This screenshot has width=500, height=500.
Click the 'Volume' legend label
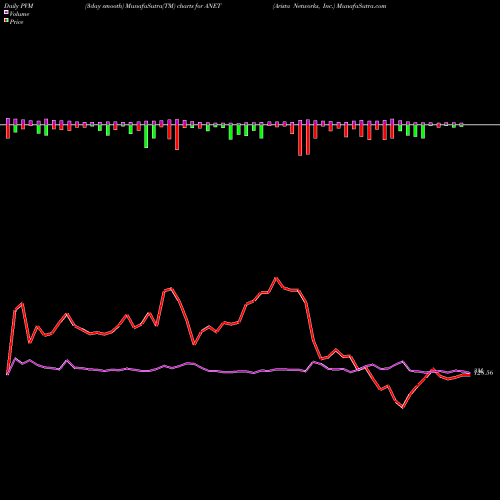[x=19, y=14]
